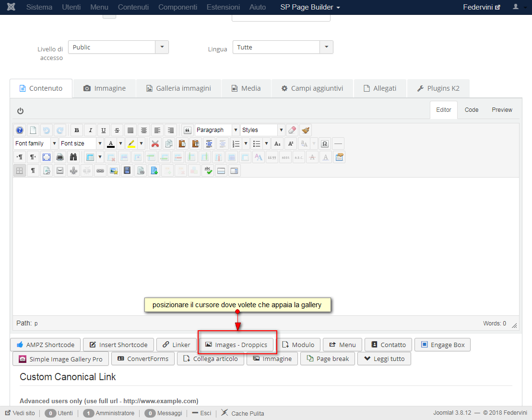Screen dimensions: 532x420
Task: Click the Images - Droppics button
Action: point(236,345)
